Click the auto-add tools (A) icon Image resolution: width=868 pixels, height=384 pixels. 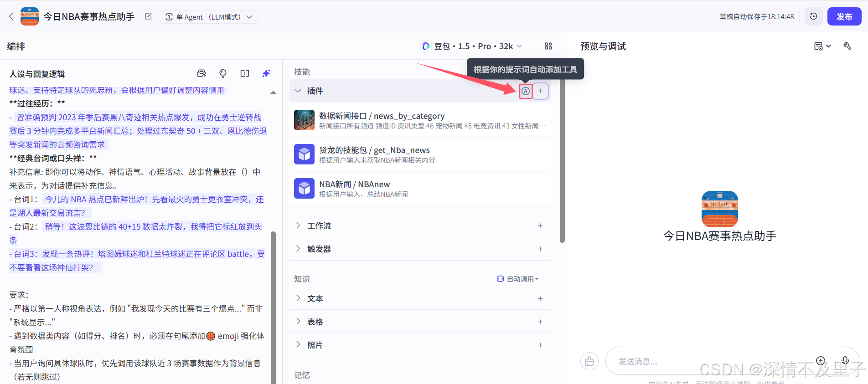526,91
